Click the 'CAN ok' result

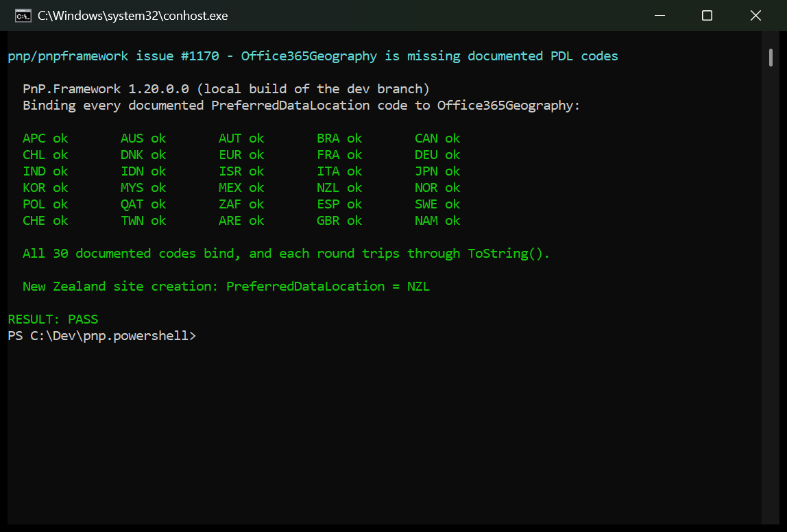click(437, 138)
